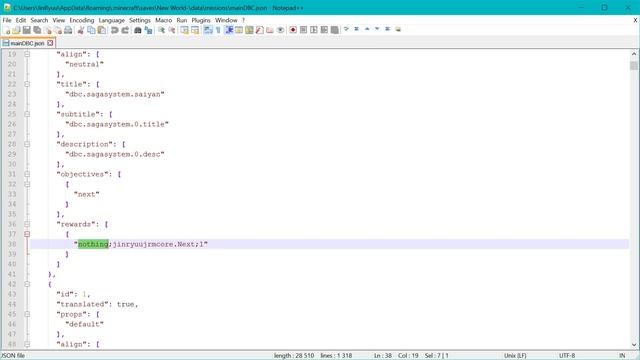Open Folder as Workspace icon

(x=270, y=30)
